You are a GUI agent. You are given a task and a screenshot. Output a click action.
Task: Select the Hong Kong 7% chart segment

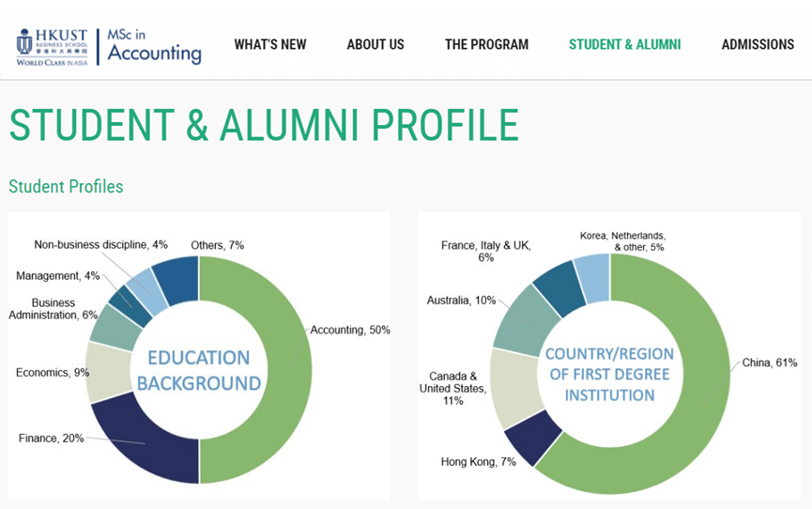533,438
